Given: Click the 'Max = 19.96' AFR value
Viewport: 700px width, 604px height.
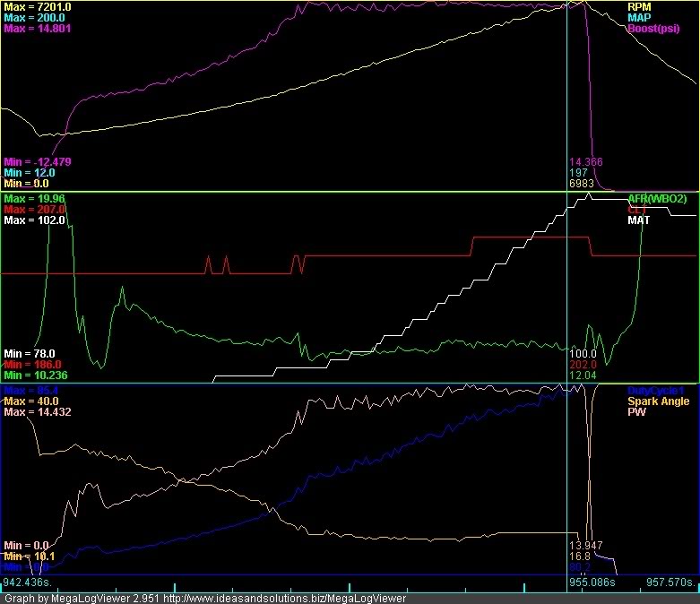Looking at the screenshot, I should coord(34,199).
